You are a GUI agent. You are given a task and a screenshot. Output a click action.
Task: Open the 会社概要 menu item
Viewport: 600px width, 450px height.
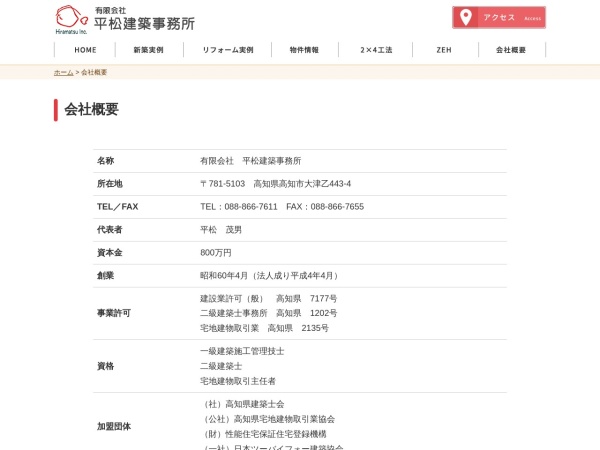511,50
